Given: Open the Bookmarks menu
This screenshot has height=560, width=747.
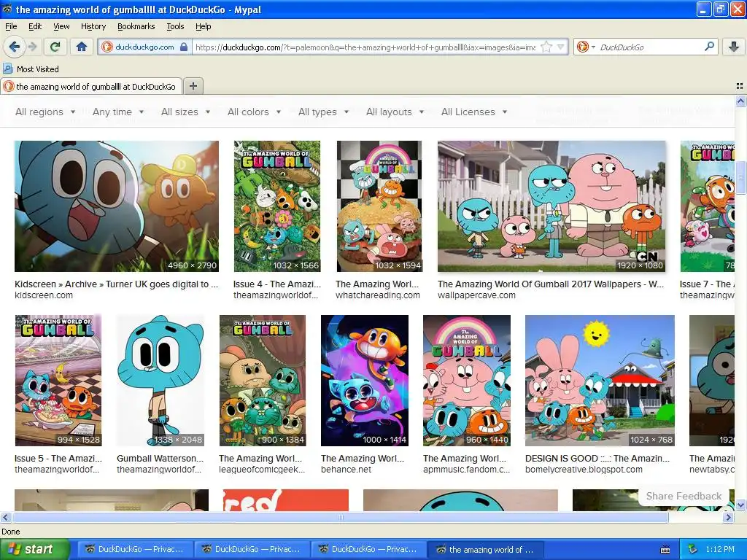Looking at the screenshot, I should click(136, 26).
